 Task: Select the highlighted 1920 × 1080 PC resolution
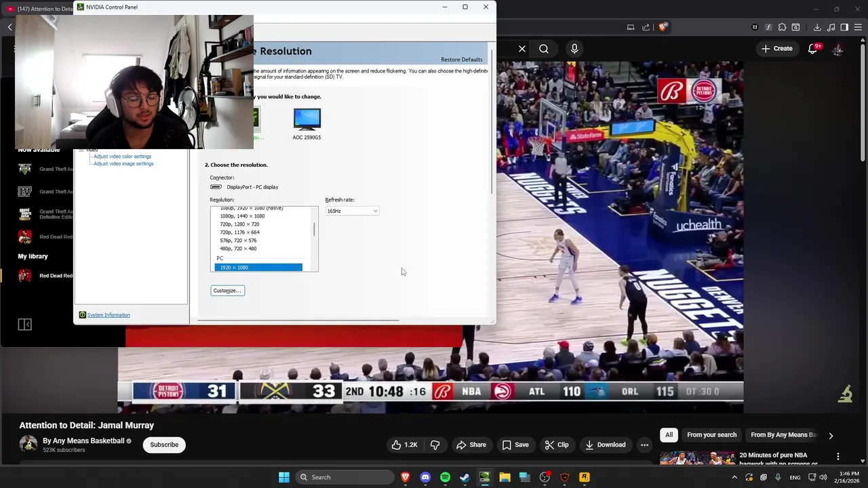click(258, 268)
